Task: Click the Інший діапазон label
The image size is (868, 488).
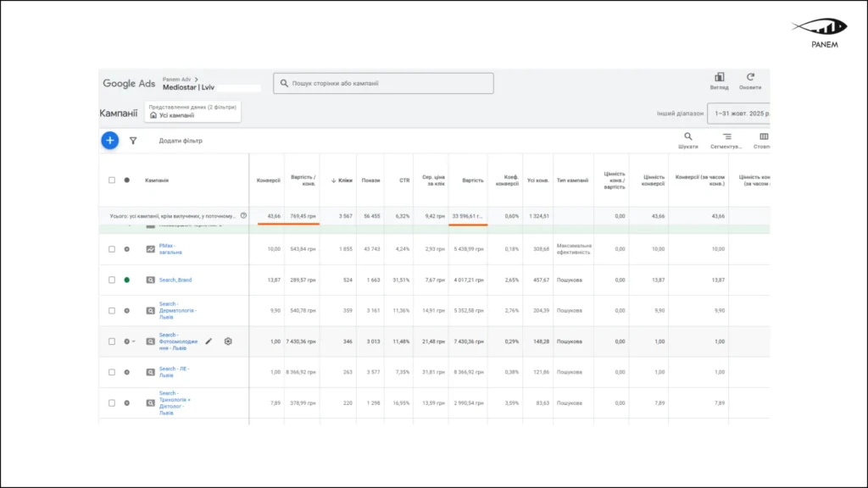Action: 680,114
